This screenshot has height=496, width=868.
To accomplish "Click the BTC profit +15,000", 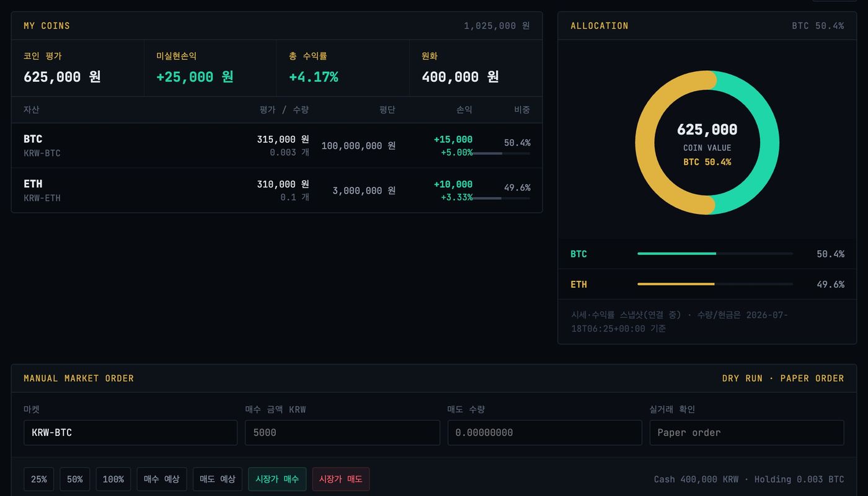I will click(x=453, y=139).
